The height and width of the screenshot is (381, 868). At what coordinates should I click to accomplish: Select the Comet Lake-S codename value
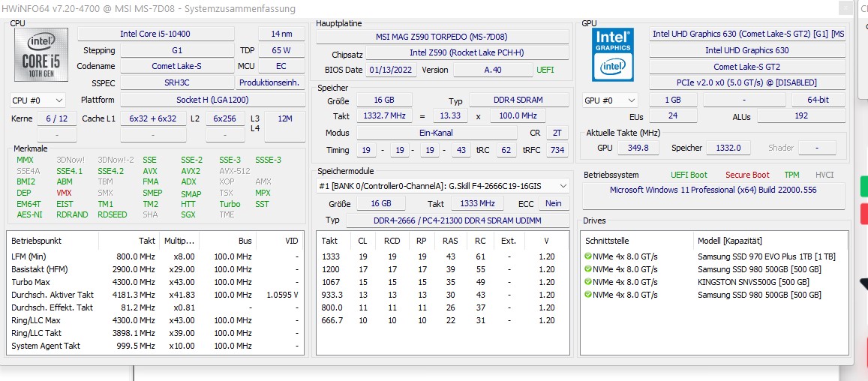point(176,66)
